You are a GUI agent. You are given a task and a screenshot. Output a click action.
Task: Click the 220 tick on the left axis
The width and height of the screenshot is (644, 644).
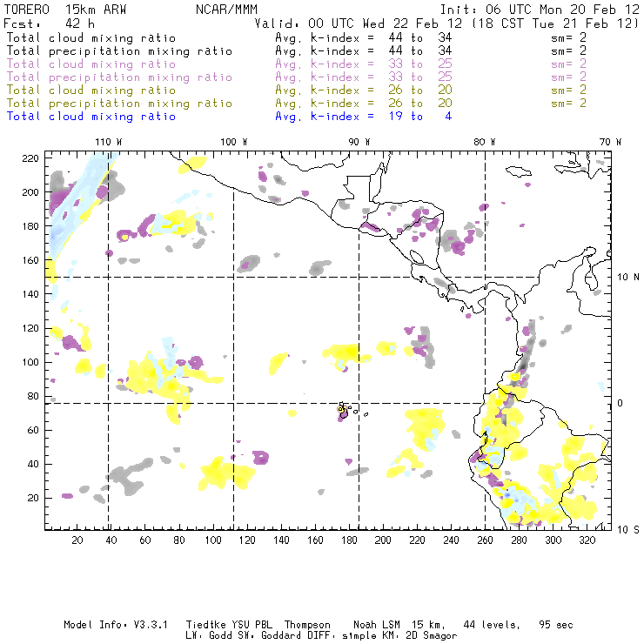click(x=32, y=158)
